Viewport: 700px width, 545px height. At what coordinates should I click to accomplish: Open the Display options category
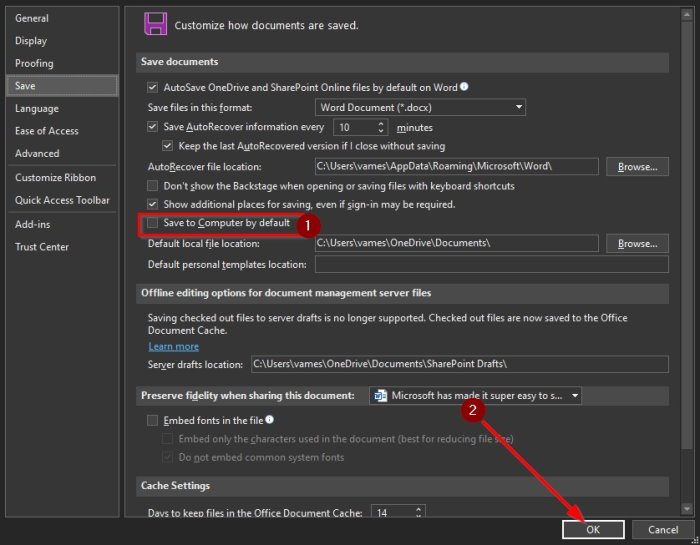coord(62,41)
